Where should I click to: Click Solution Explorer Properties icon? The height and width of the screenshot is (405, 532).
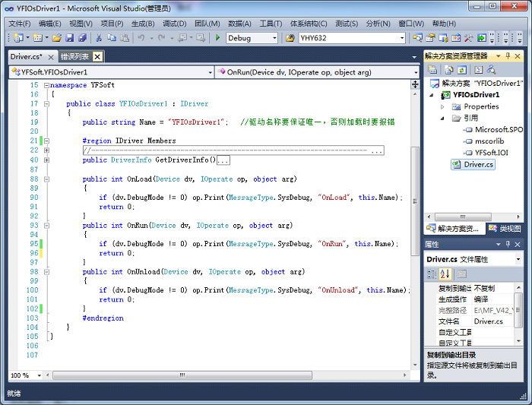(x=432, y=70)
